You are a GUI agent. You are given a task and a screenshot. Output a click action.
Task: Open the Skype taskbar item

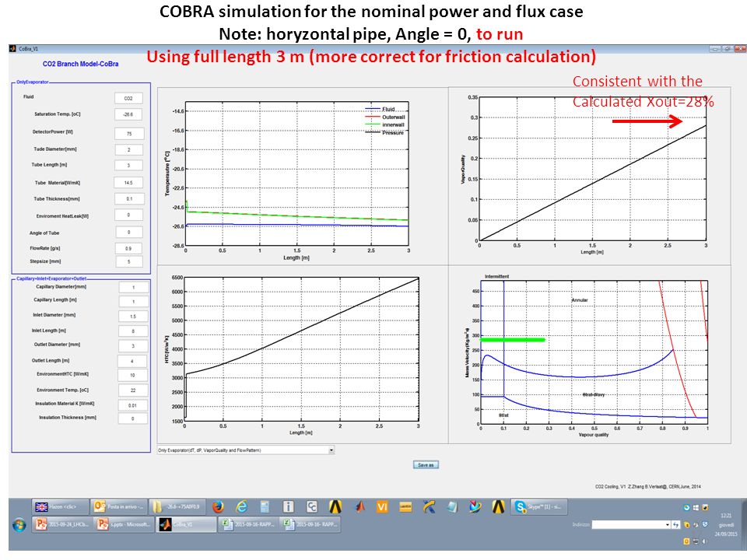point(541,507)
